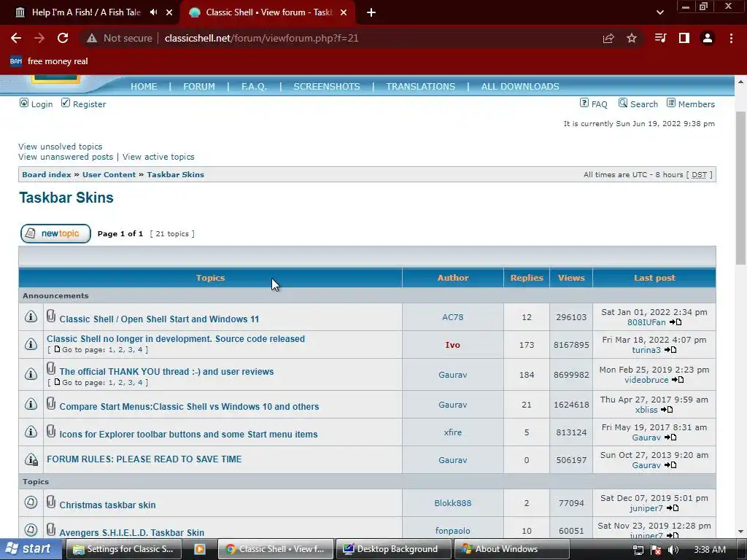Click the security alert tray icon
Image resolution: width=747 pixels, height=560 pixels.
pos(656,550)
